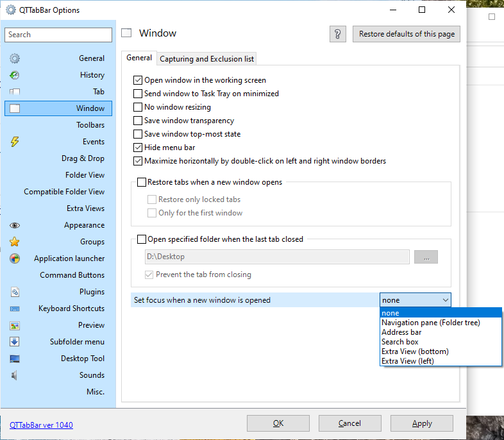Image resolution: width=504 pixels, height=440 pixels.
Task: Click the Sounds speaker icon
Action: point(15,375)
